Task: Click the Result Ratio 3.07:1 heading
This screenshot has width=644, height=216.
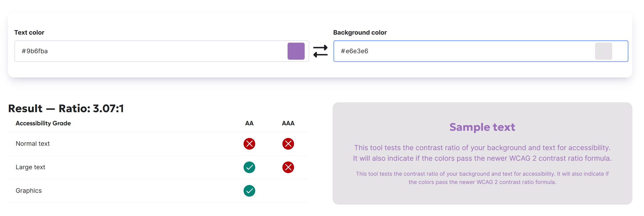Action: click(66, 109)
